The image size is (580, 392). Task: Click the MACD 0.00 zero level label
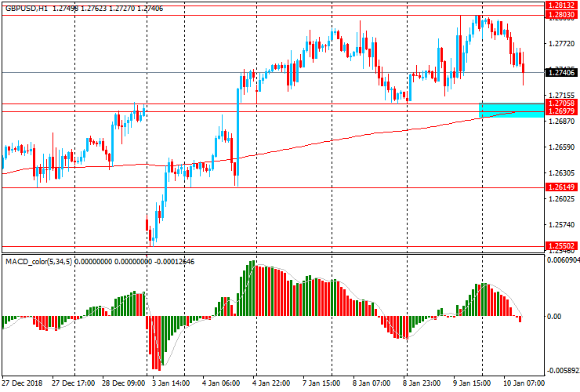(x=554, y=317)
